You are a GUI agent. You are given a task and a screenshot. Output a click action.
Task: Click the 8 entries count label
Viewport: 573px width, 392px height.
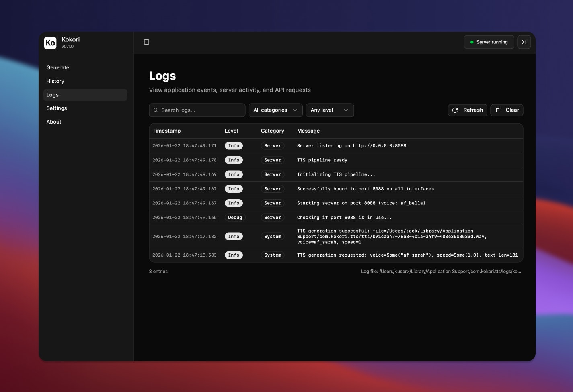click(x=158, y=272)
